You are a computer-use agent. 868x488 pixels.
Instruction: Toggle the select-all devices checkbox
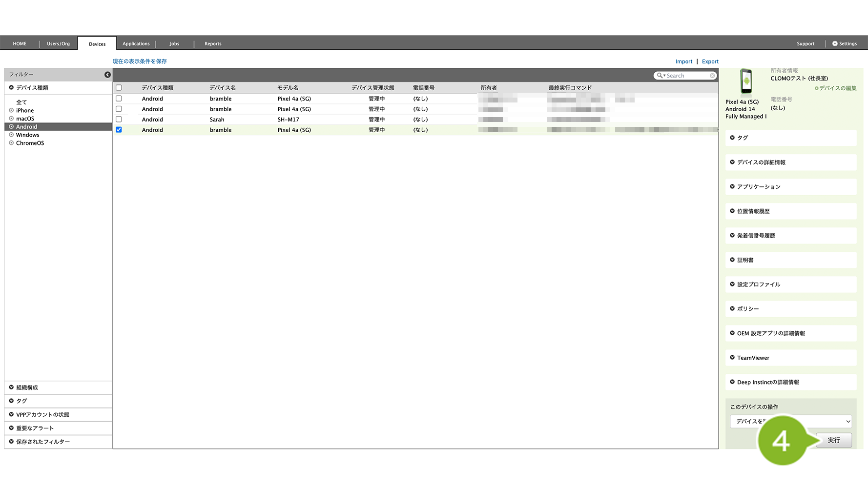119,88
